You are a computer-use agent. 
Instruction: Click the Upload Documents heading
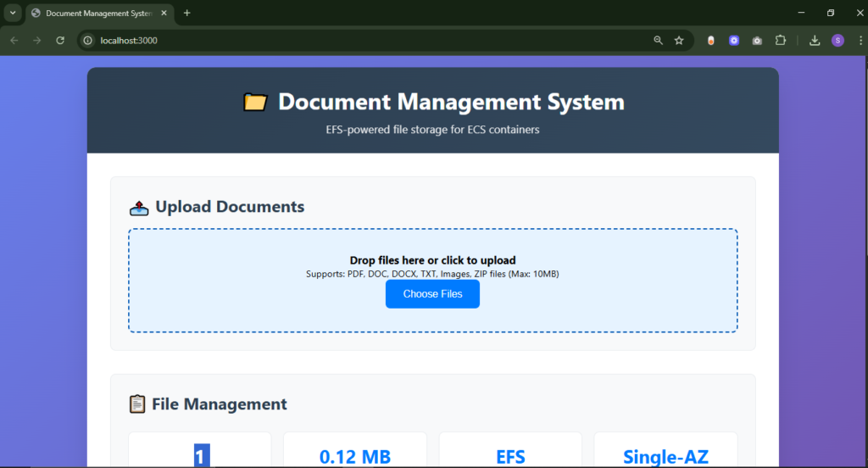pyautogui.click(x=230, y=207)
